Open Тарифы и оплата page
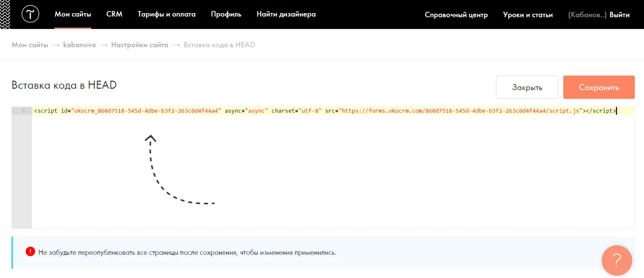The width and height of the screenshot is (644, 278). [x=167, y=14]
